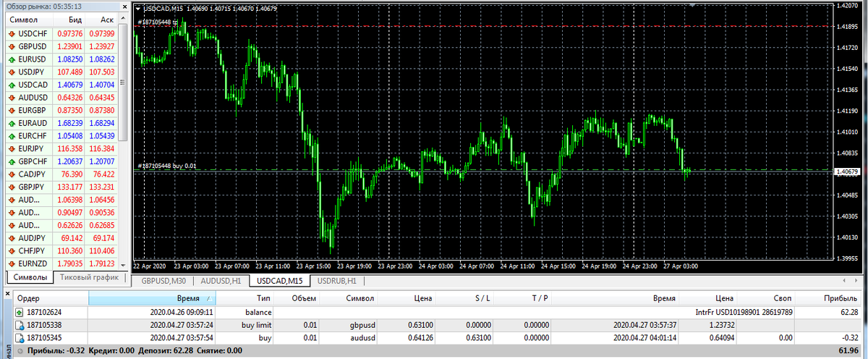Viewport: 868px width, 359px height.
Task: Click the up-arrow icon beside EURAUD
Action: tap(12, 123)
